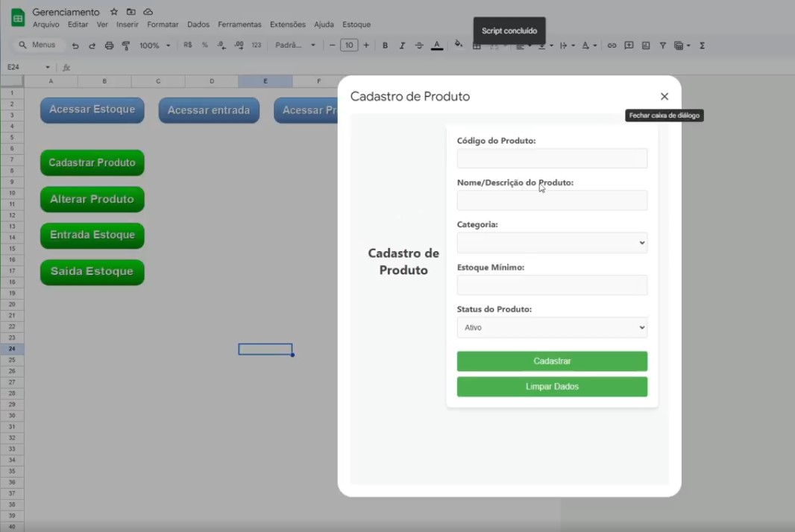Screen dimensions: 795x532
Task: Click the Cadastrar Produto sheet button
Action: point(92,162)
